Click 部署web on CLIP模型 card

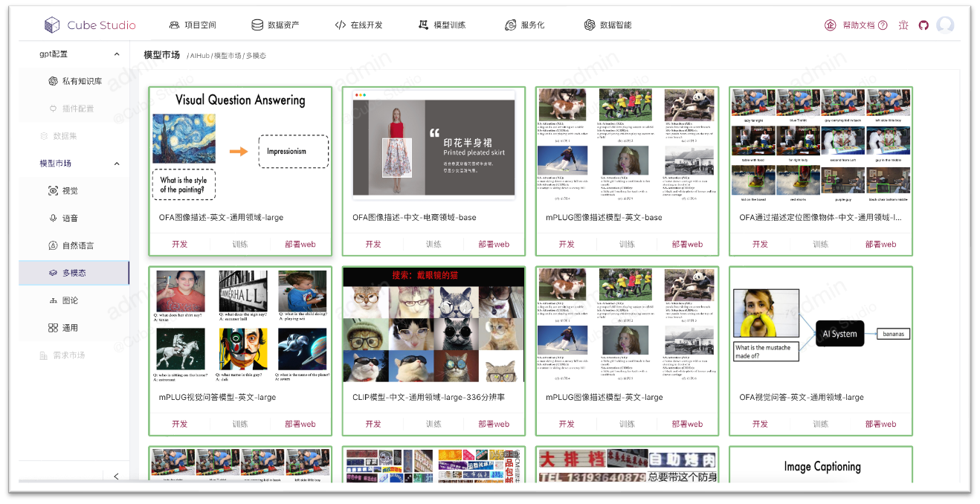click(493, 424)
